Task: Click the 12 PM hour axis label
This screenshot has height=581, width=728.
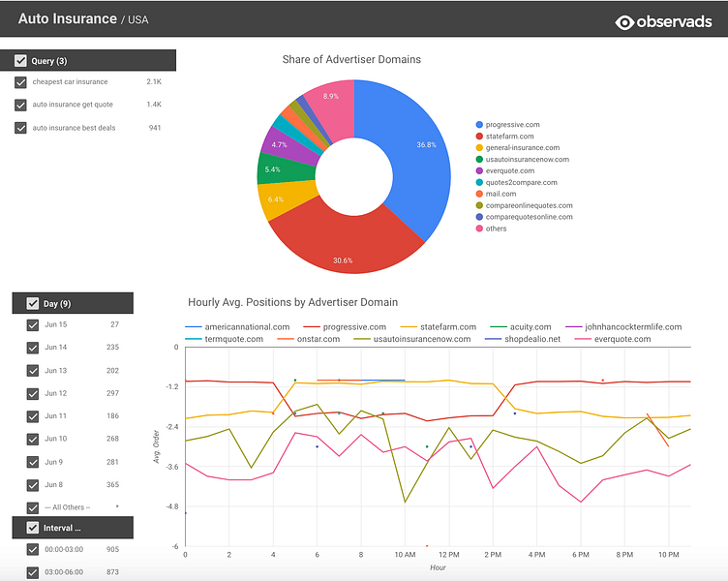Action: (x=448, y=555)
